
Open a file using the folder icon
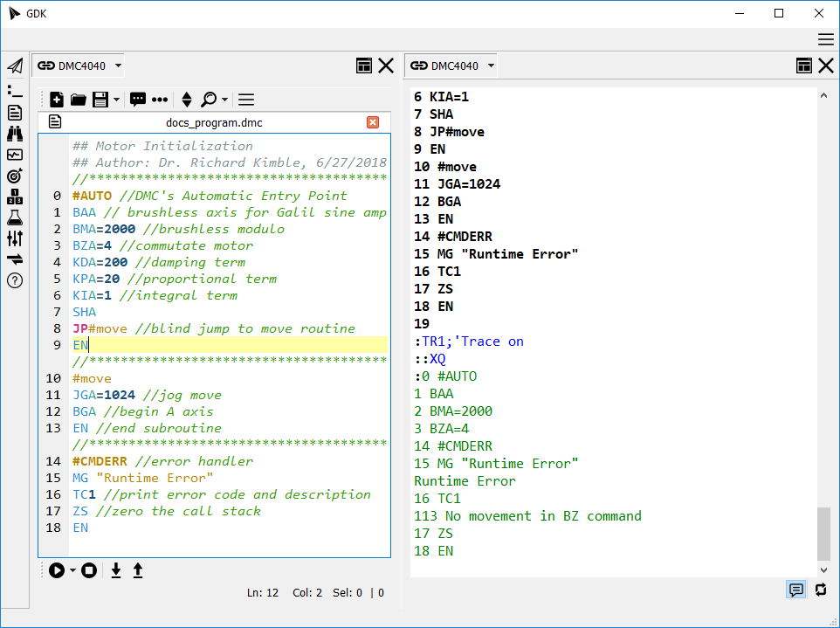tap(78, 100)
